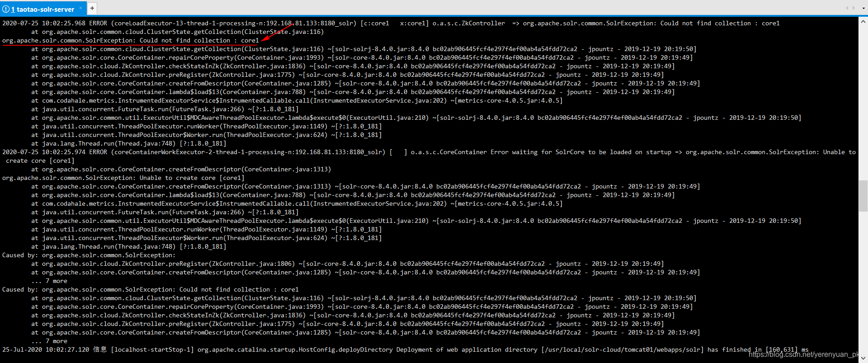Open a new session tab with plus
The height and width of the screenshot is (363, 868).
coord(92,8)
